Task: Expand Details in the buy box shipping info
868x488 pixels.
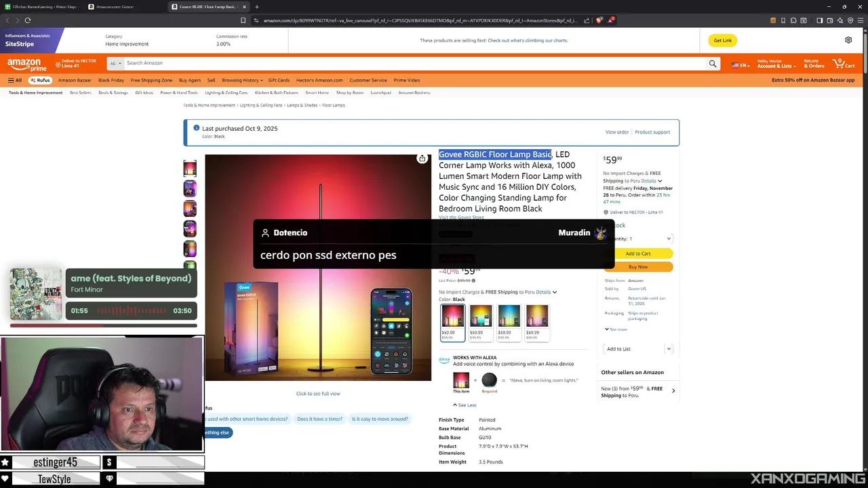Action: (x=651, y=181)
